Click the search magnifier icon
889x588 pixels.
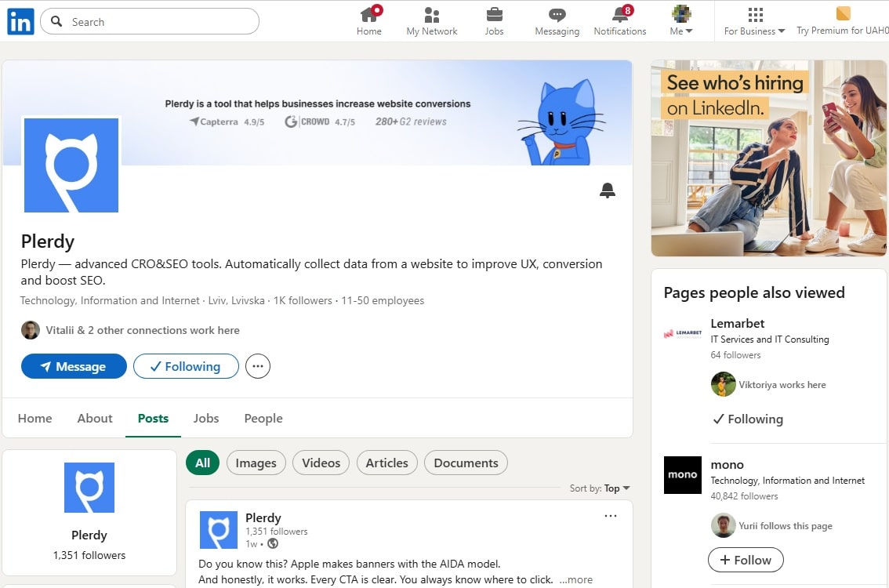point(56,21)
